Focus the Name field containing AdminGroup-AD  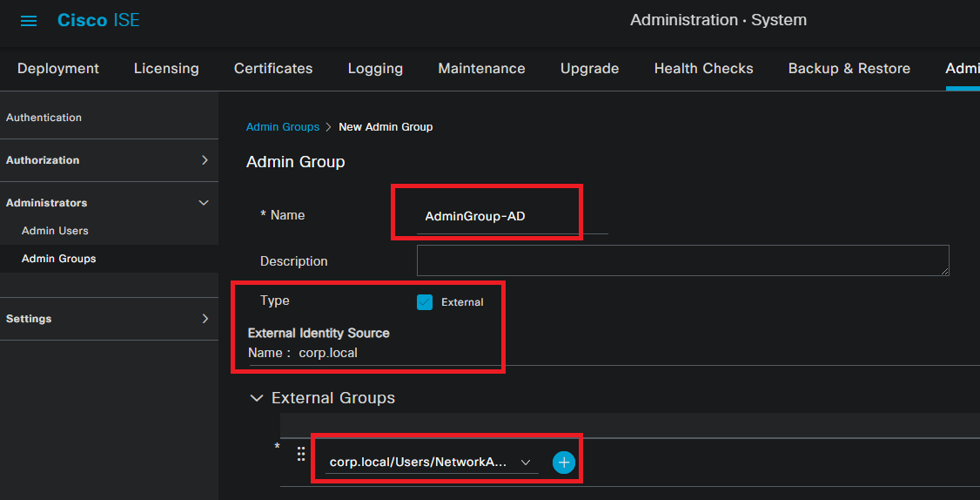(512, 217)
